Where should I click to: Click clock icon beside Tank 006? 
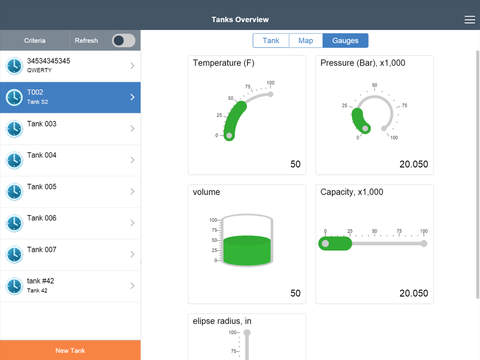point(15,223)
